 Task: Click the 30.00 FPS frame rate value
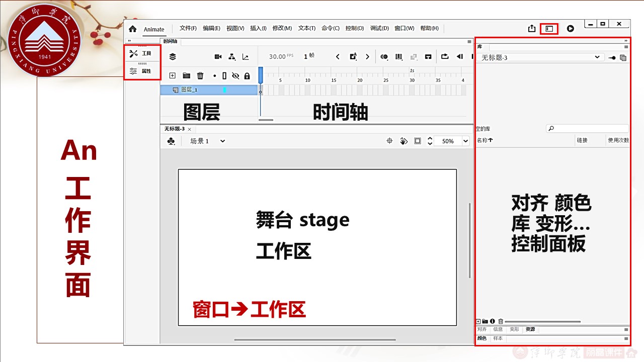(x=281, y=56)
